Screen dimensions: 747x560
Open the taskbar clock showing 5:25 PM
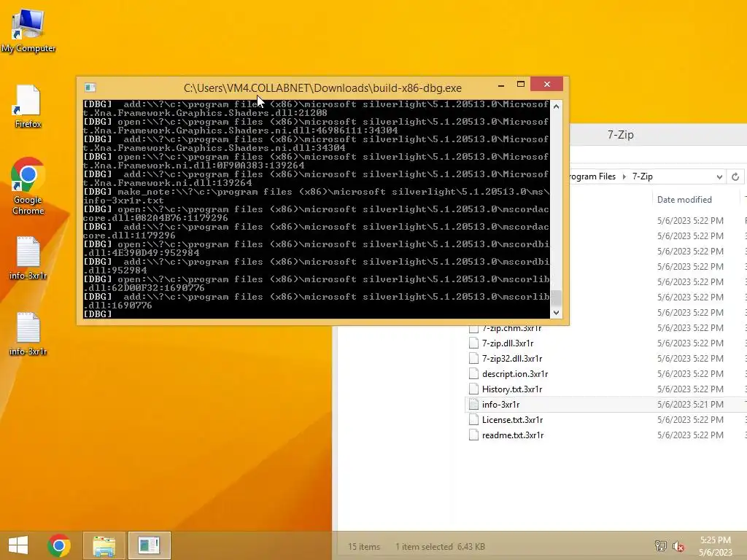pos(715,546)
